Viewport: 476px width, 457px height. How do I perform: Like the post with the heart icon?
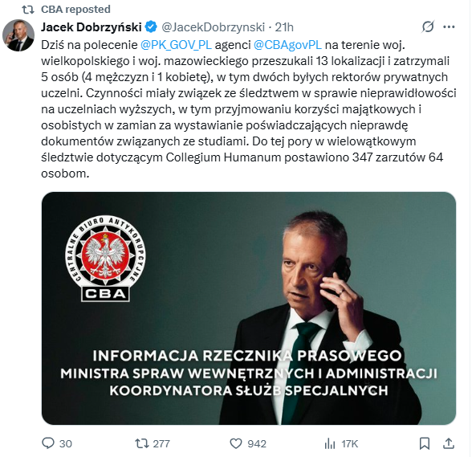(x=236, y=443)
